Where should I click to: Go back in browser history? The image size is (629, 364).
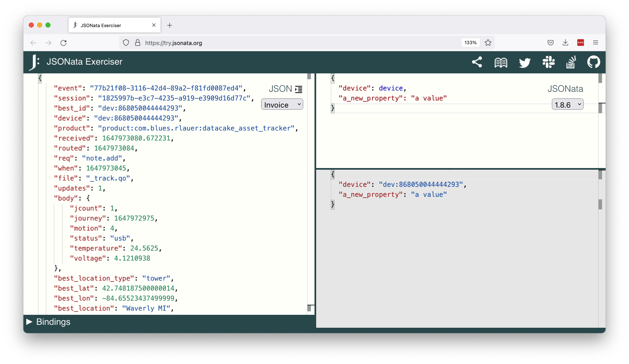[33, 43]
